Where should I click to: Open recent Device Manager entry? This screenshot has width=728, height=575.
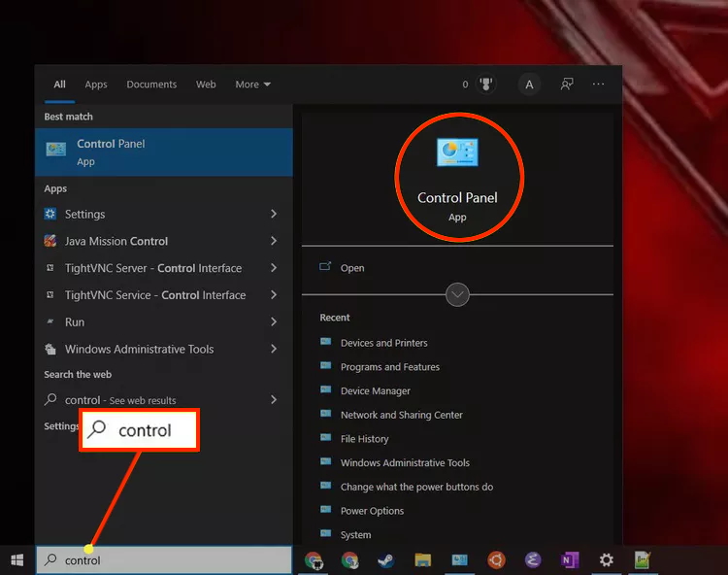click(x=375, y=390)
